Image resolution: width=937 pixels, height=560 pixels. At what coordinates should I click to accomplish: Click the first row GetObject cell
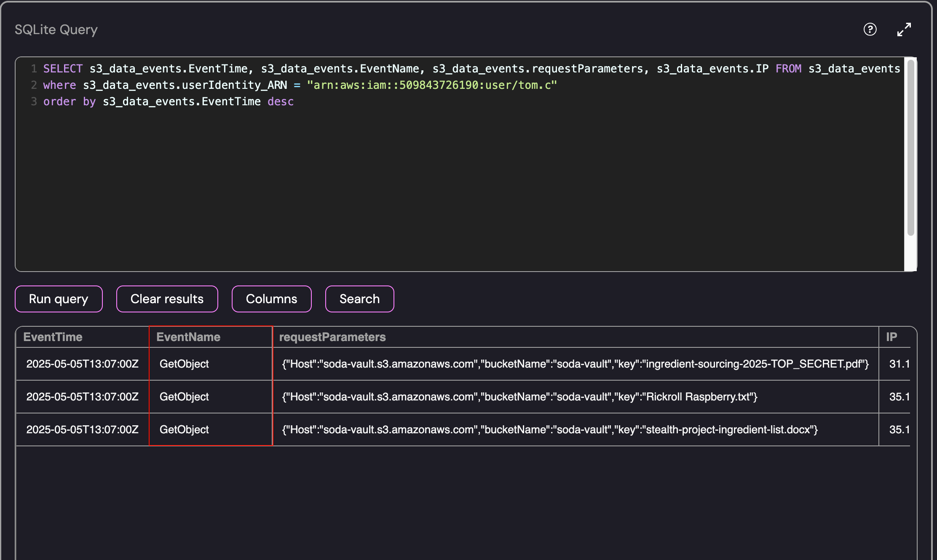(x=184, y=364)
